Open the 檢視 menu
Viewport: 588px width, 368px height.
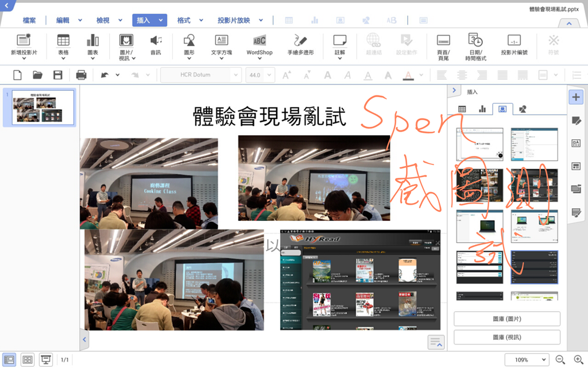tap(103, 20)
